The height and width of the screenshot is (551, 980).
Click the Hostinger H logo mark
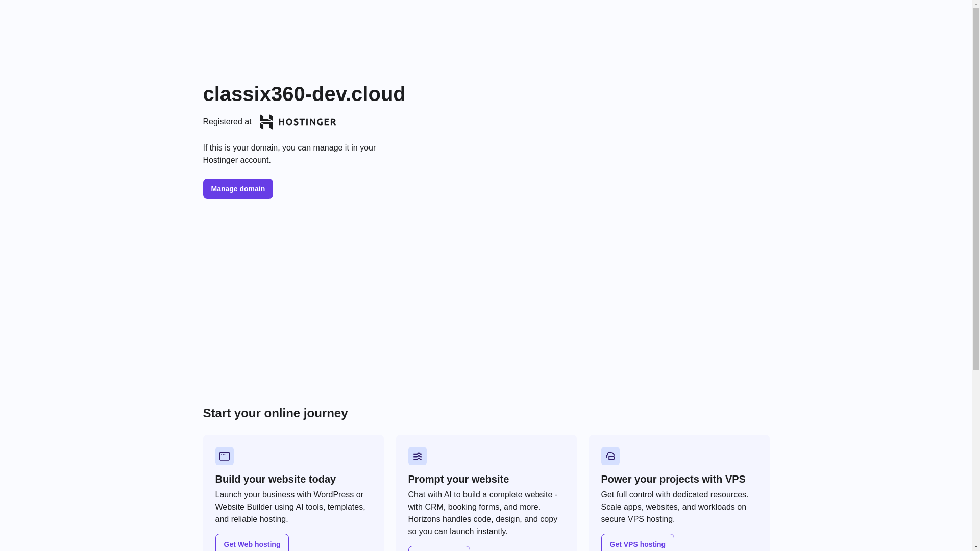click(266, 122)
